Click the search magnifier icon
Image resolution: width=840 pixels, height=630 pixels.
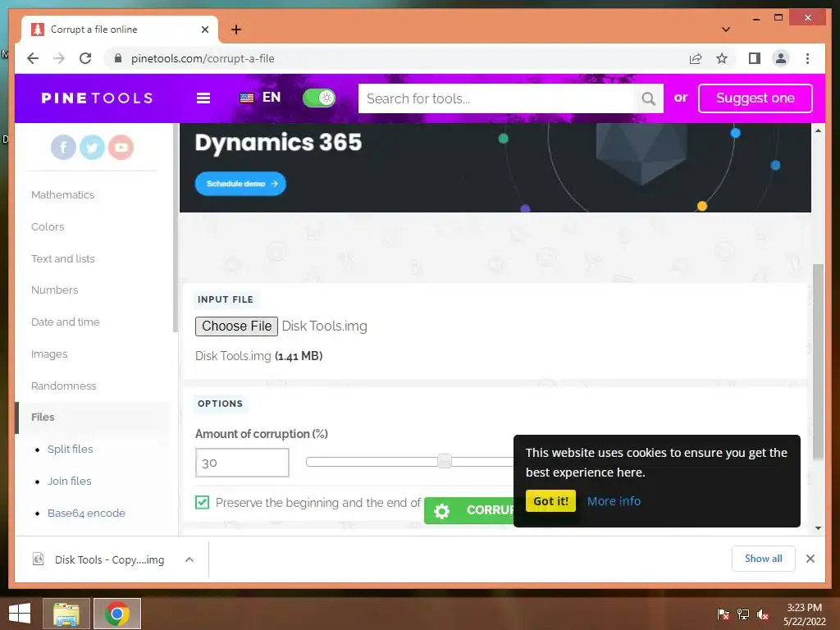tap(648, 98)
